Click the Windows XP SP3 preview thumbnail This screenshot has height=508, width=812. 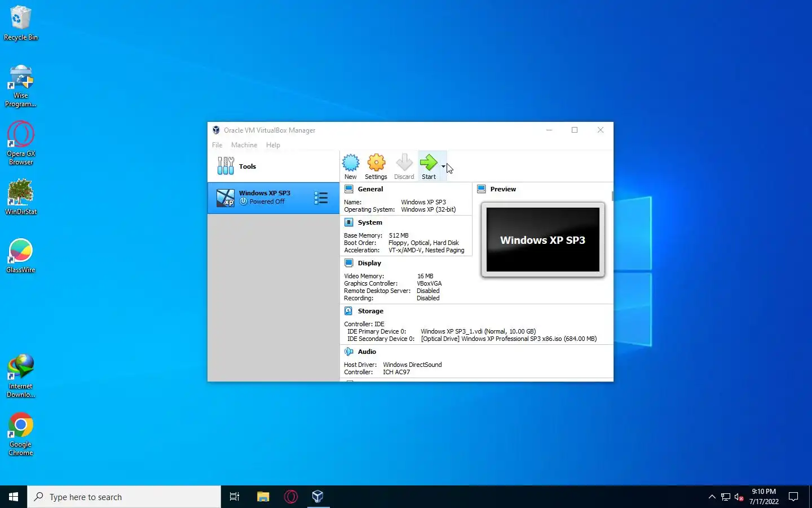(543, 240)
